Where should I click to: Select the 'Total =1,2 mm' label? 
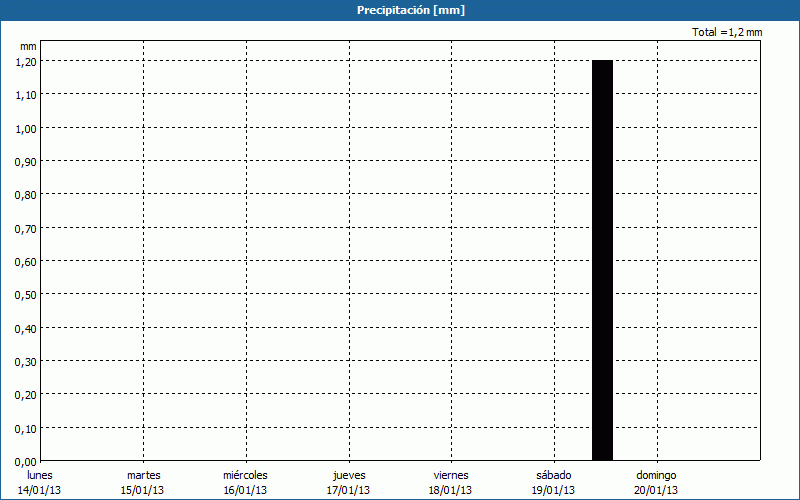click(726, 33)
